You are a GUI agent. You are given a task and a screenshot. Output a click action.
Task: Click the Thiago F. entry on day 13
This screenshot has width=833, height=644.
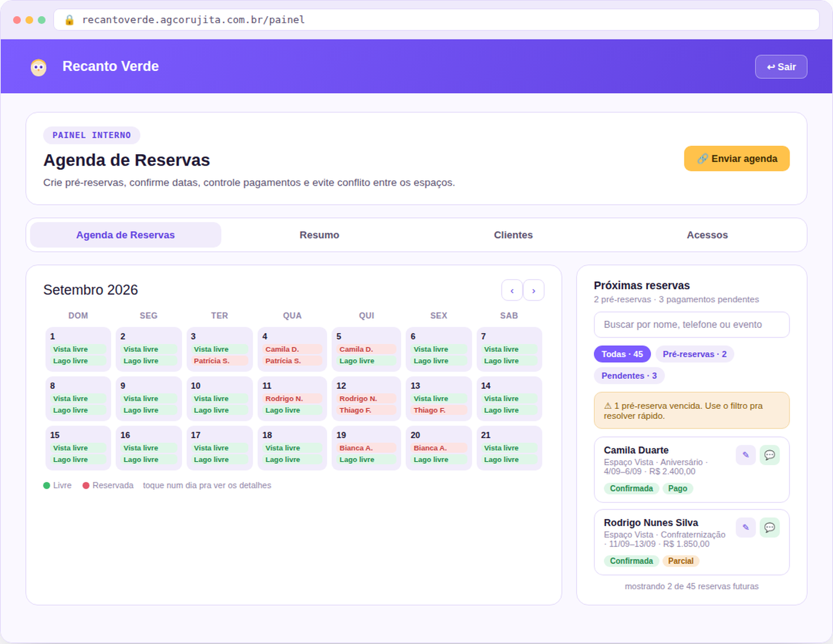pyautogui.click(x=439, y=411)
